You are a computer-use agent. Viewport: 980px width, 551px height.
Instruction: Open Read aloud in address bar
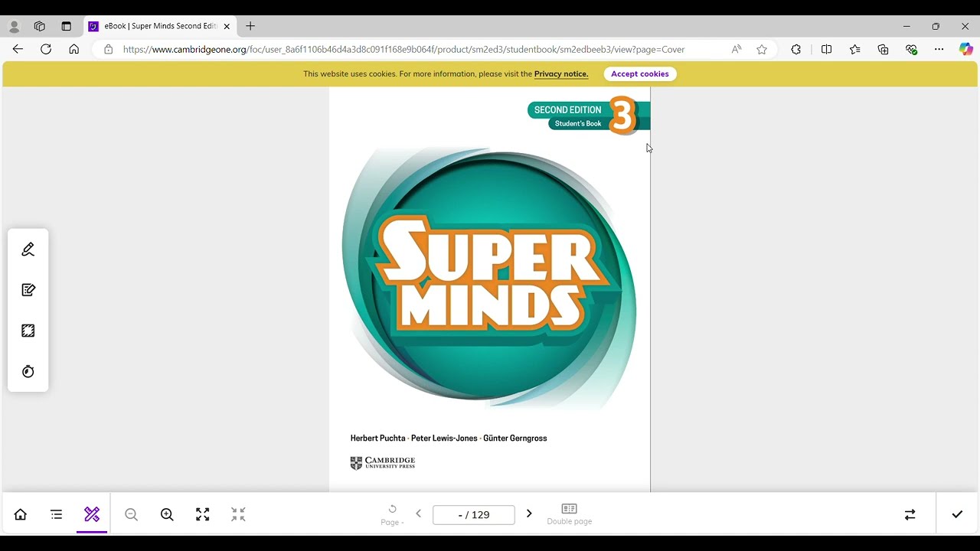(x=737, y=49)
